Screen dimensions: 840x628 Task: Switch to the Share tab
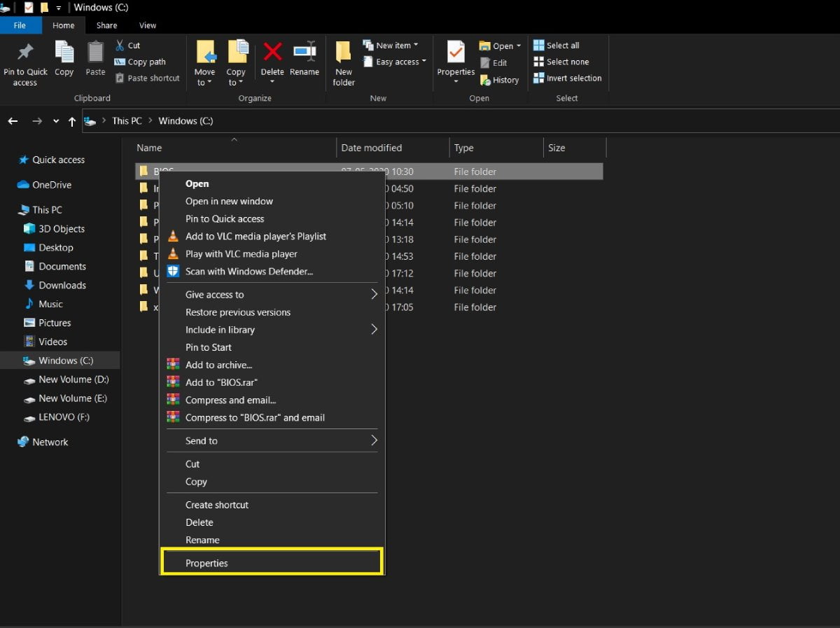click(107, 25)
